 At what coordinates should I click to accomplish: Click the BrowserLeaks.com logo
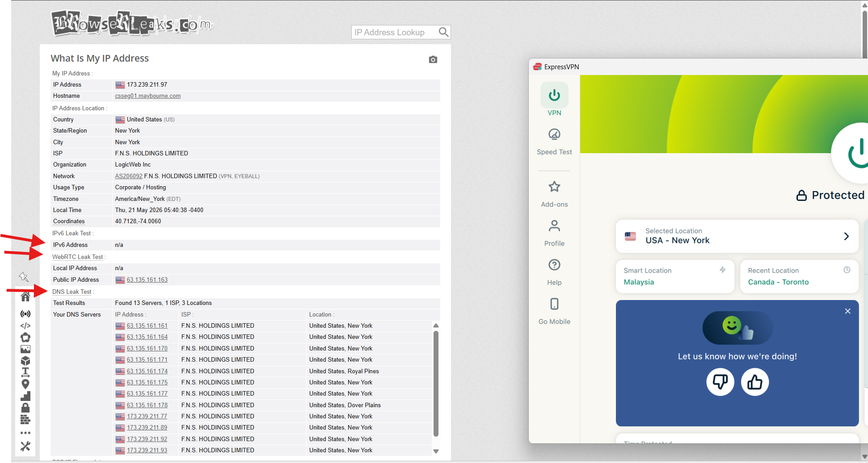click(132, 23)
